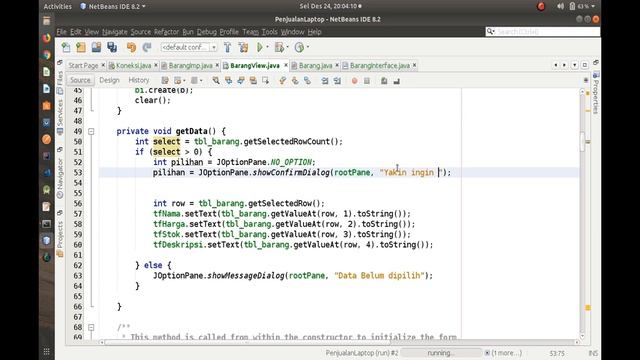The width and height of the screenshot is (640, 360).
Task: Switch editor to Source view
Action: pos(80,80)
